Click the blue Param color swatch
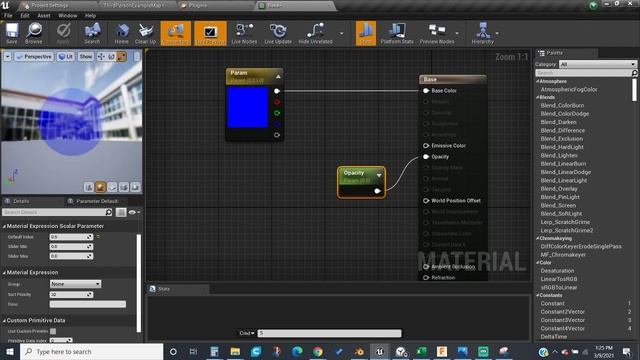 point(248,107)
